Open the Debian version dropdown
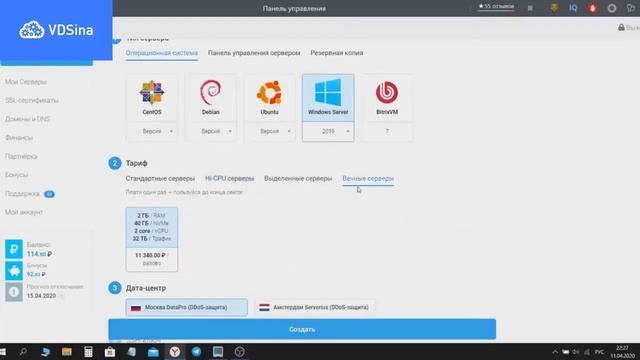 click(211, 131)
